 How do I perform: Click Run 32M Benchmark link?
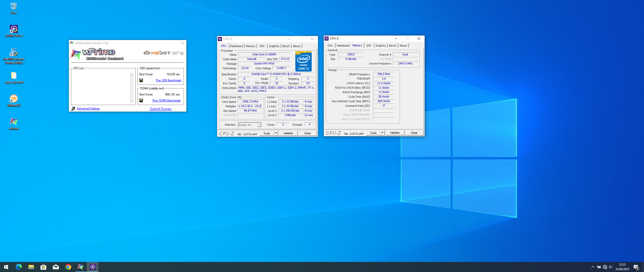(x=169, y=80)
